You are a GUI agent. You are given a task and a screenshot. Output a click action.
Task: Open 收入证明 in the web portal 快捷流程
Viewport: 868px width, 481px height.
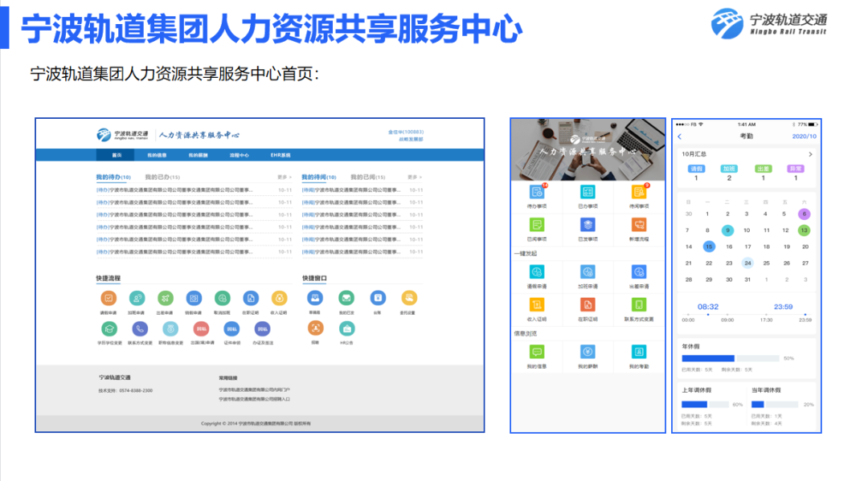279,299
